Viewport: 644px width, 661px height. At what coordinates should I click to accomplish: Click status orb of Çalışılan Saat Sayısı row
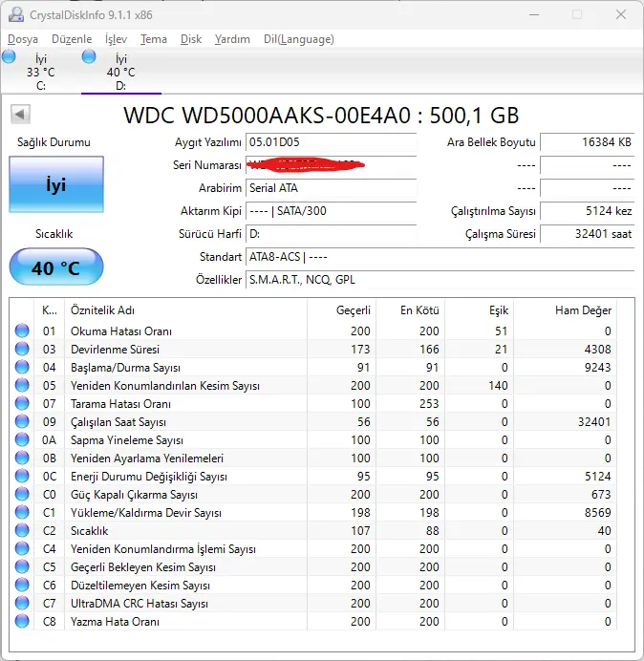click(22, 421)
